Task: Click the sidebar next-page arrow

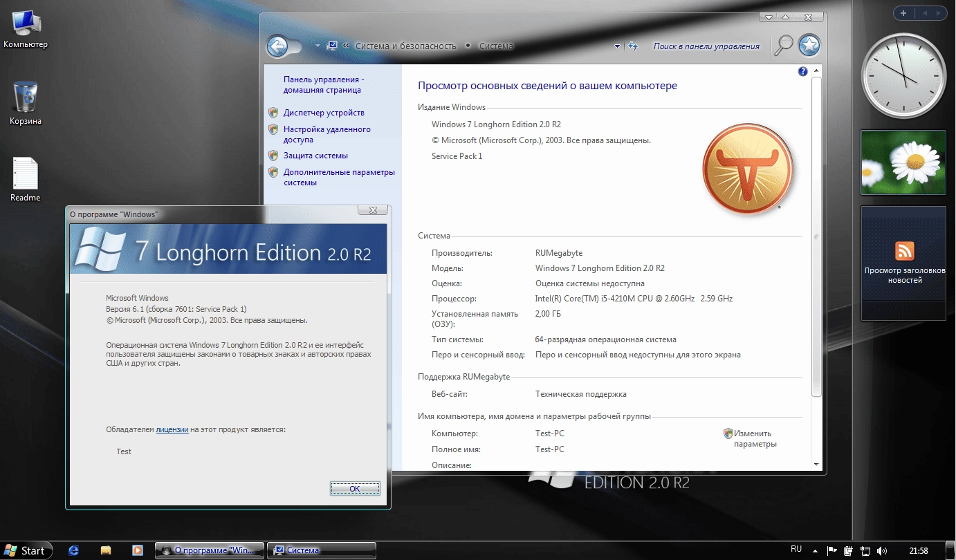Action: (938, 13)
